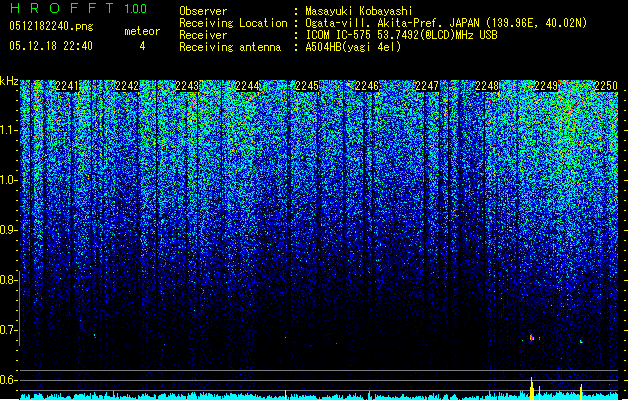
Task: Click the 'meteor' label
Action: click(x=142, y=31)
